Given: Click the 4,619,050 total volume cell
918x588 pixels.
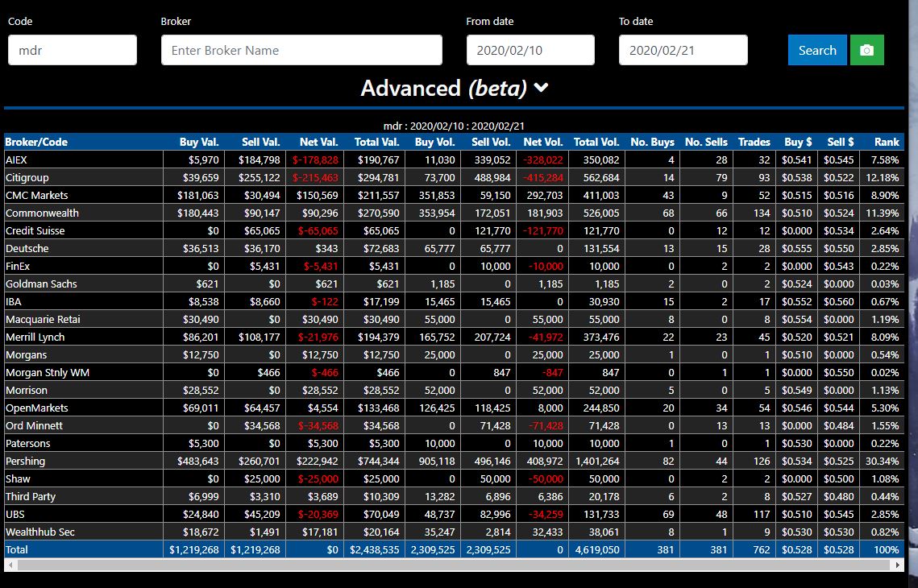Looking at the screenshot, I should click(596, 549).
